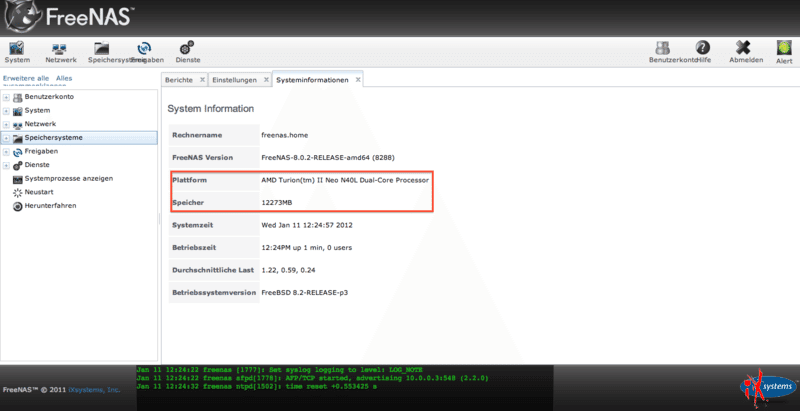Click the Rechnername value freenas.home
800x411 pixels.
284,136
